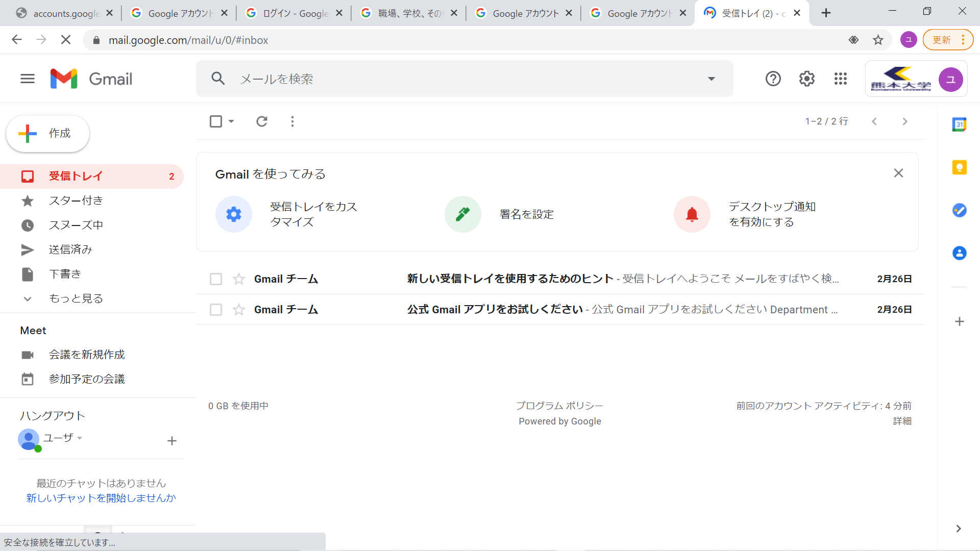This screenshot has height=551, width=980.
Task: Start new Hangouts chat plus icon
Action: point(172,441)
